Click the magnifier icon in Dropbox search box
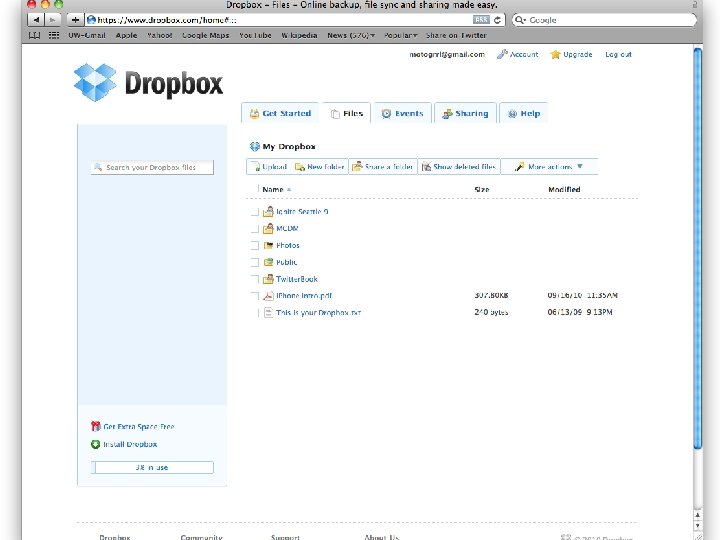This screenshot has width=720, height=540. tap(98, 167)
